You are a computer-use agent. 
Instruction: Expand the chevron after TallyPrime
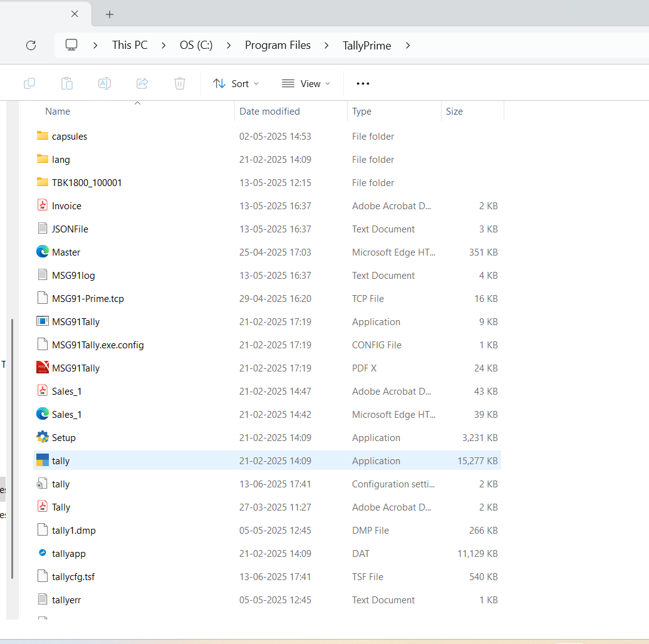(x=408, y=45)
